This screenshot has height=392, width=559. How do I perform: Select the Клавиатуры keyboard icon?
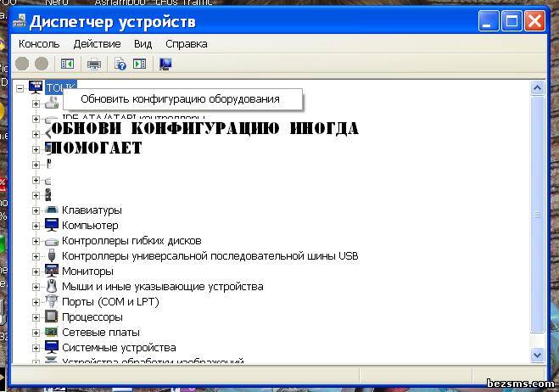pos(52,210)
